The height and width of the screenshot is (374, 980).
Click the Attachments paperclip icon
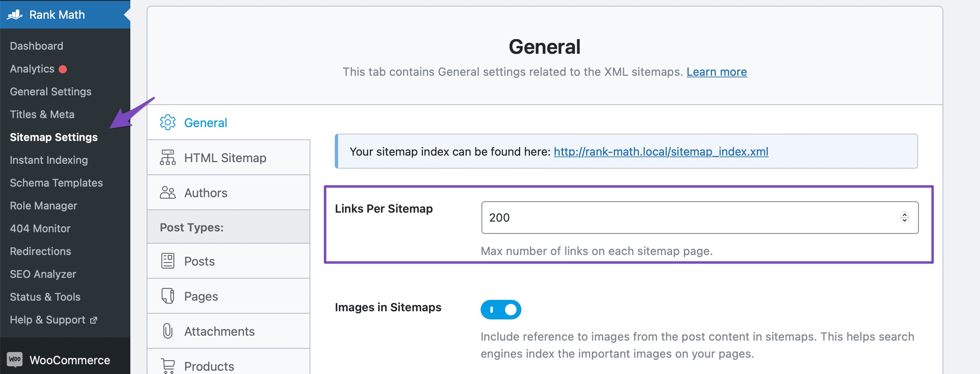click(x=168, y=331)
